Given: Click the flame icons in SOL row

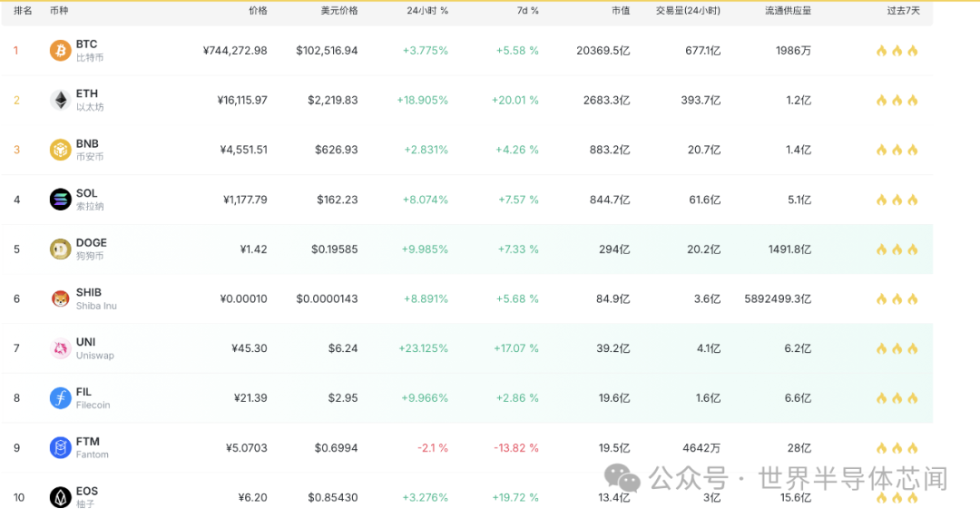Looking at the screenshot, I should click(x=897, y=200).
